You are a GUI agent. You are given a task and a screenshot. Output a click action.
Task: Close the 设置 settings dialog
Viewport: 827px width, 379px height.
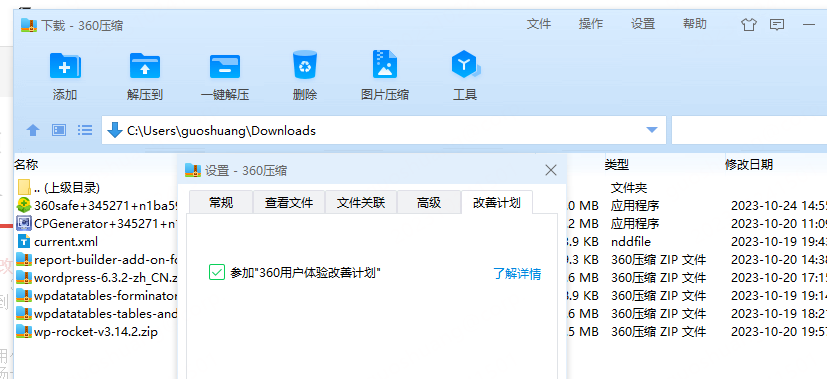coord(551,170)
